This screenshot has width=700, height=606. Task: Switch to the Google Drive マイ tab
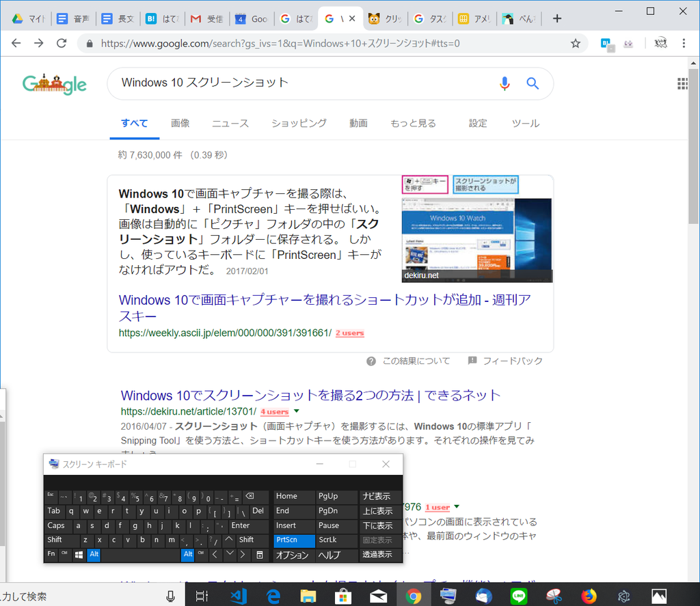(x=29, y=18)
